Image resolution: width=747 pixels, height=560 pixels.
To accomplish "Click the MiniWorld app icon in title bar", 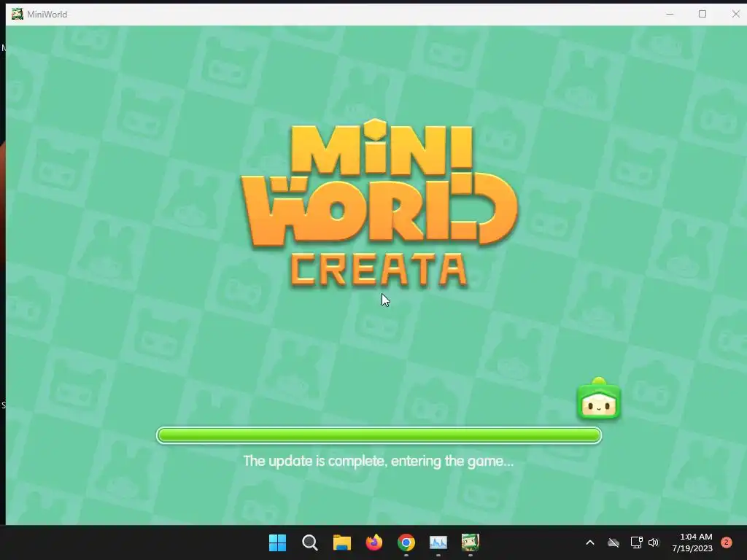I will point(18,15).
